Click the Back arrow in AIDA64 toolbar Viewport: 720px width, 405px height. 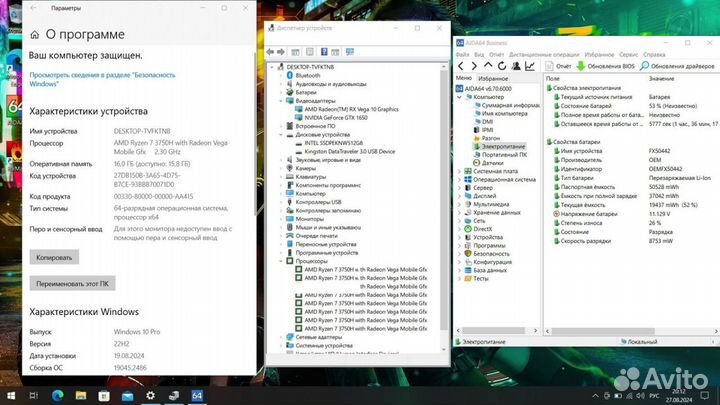(461, 66)
